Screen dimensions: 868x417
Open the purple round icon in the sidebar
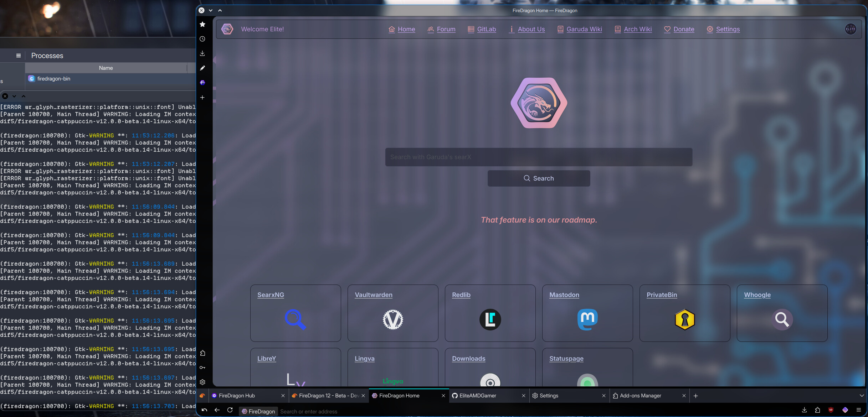tap(202, 83)
